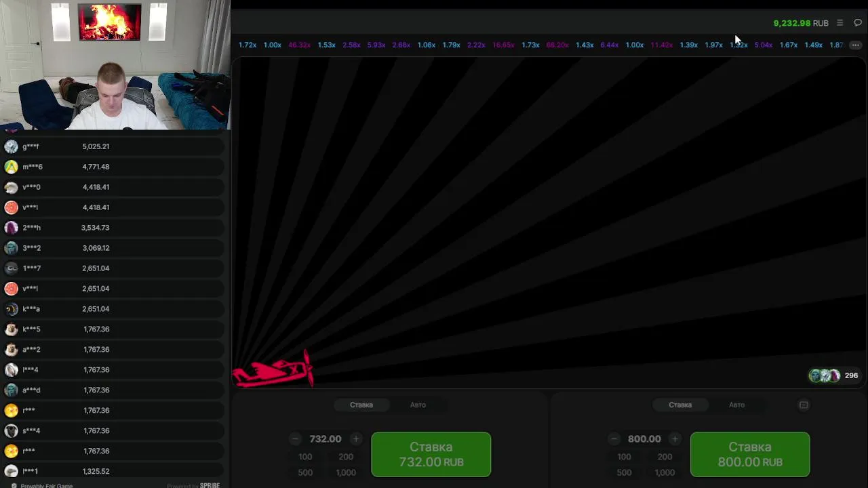This screenshot has height=488, width=868.
Task: Choose the 100 quick amount in 800.00 panel
Action: tap(624, 457)
